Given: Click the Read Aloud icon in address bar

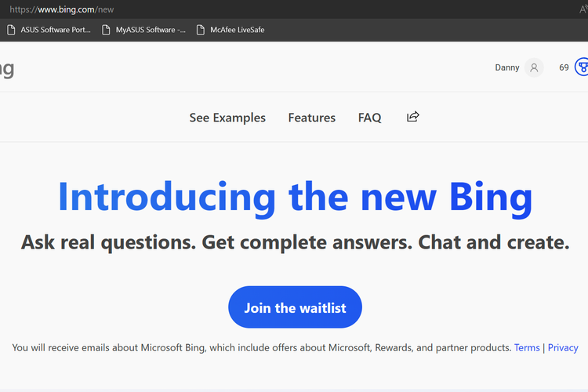Looking at the screenshot, I should click(583, 9).
